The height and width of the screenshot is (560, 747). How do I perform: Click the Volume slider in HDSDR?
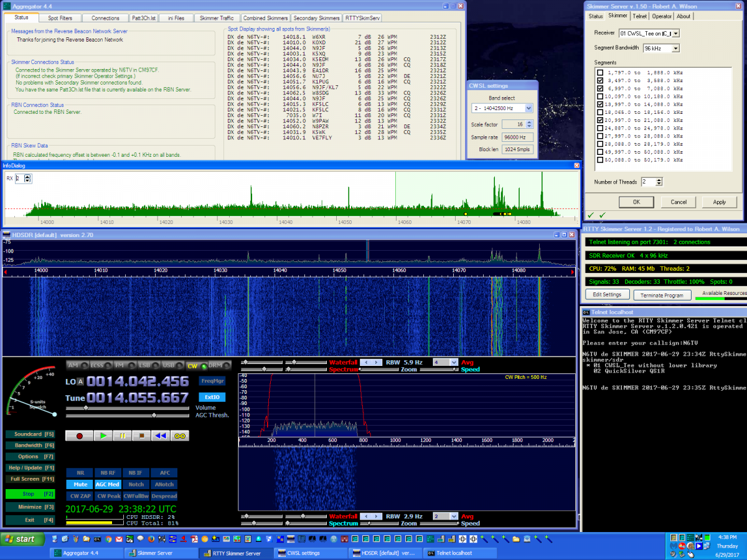tap(86, 408)
